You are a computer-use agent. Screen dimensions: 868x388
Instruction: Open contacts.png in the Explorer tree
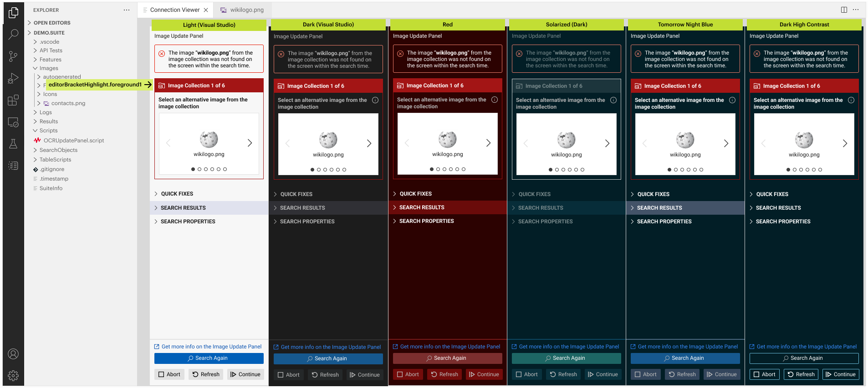pyautogui.click(x=68, y=103)
